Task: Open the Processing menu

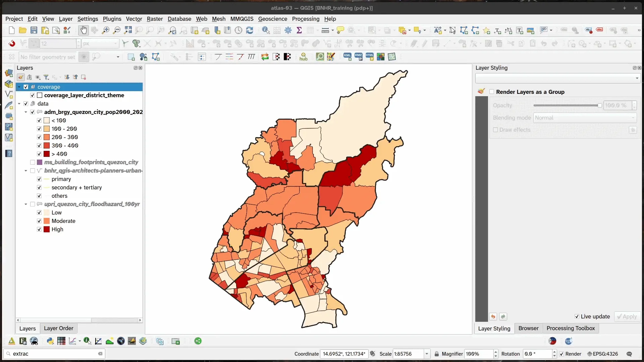Action: (306, 19)
